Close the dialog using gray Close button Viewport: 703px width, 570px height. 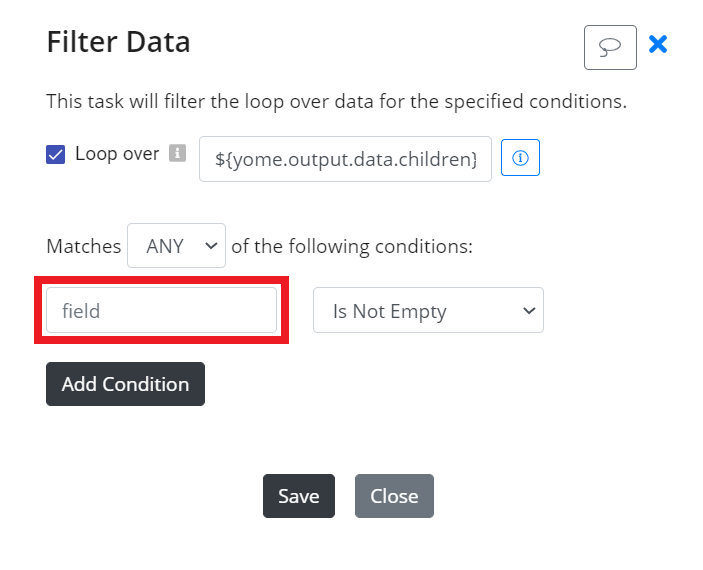click(395, 496)
